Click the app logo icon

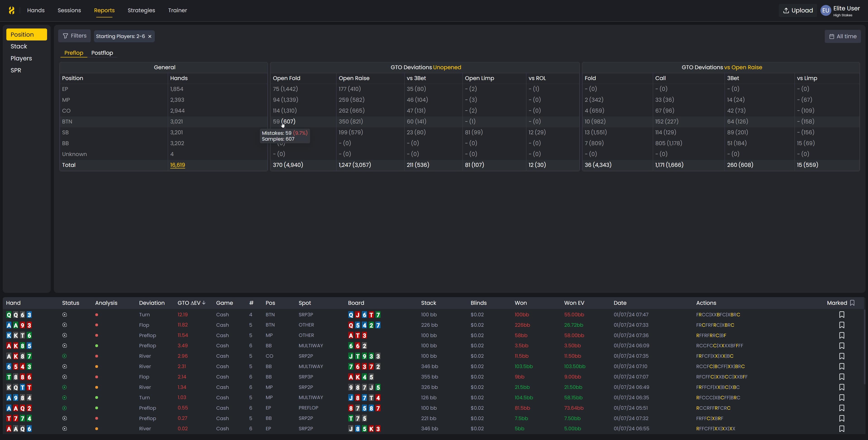pos(12,10)
